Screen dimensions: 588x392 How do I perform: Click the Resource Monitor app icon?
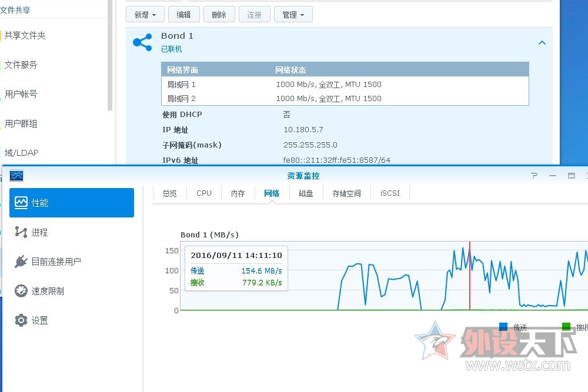click(x=16, y=176)
